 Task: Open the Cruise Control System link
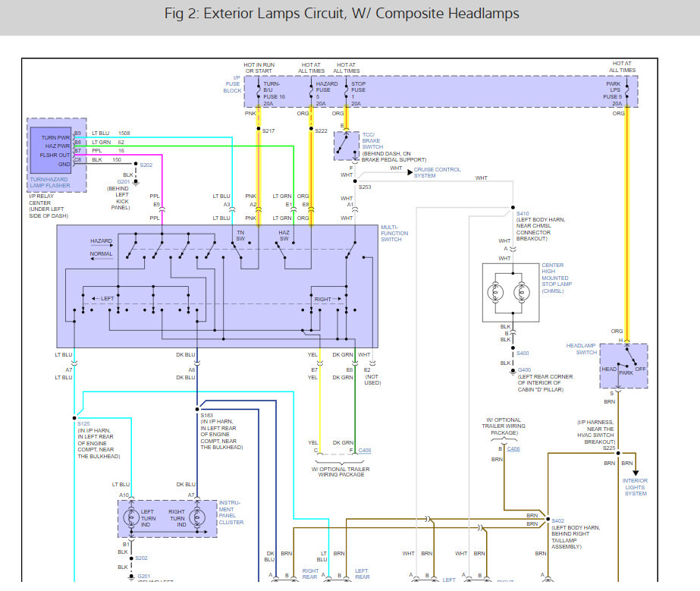(437, 172)
